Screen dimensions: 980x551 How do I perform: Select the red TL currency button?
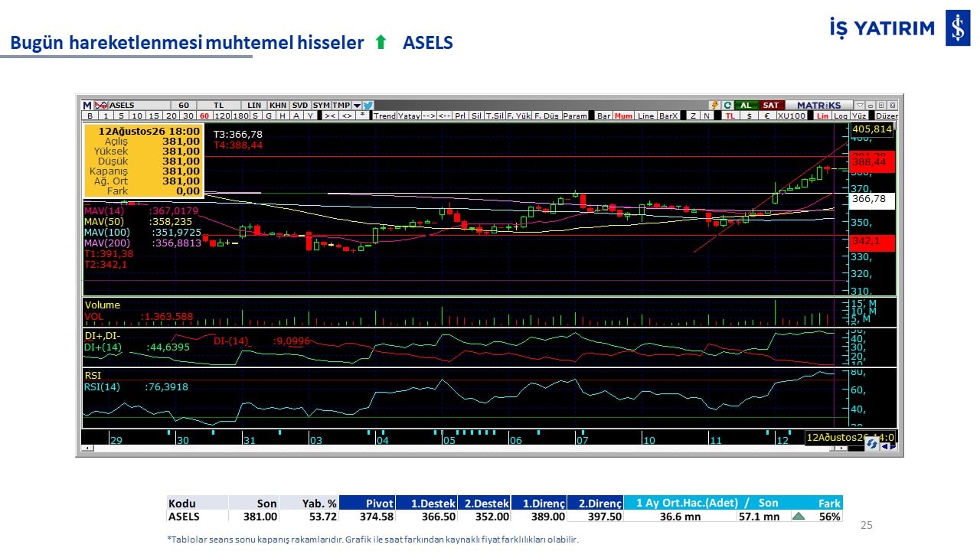point(730,116)
